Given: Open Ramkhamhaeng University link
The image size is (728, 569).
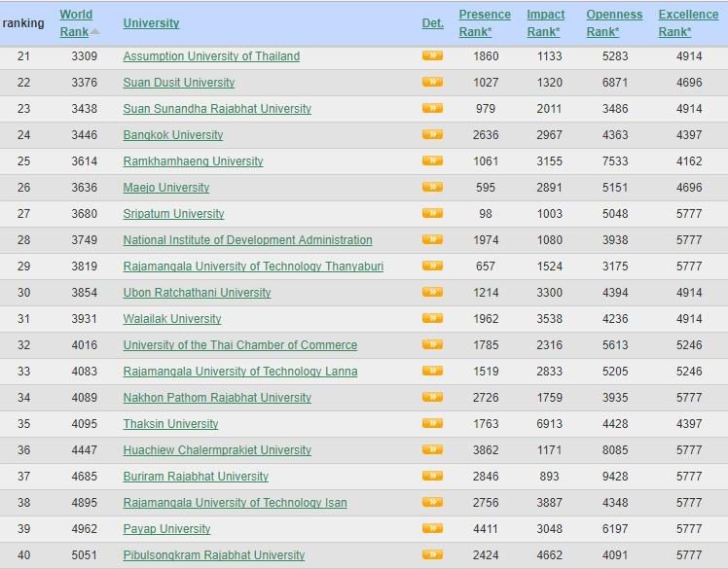Looking at the screenshot, I should pos(193,161).
